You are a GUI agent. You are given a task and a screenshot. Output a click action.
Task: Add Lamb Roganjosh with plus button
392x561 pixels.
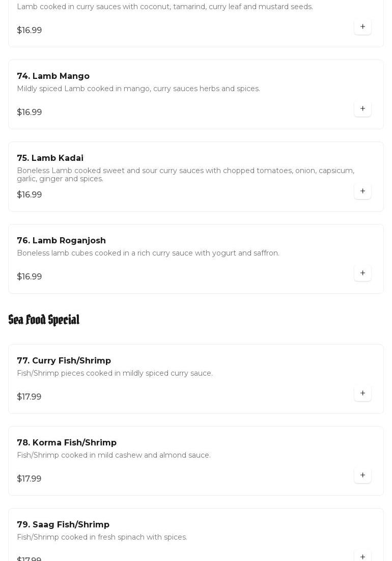pos(362,273)
